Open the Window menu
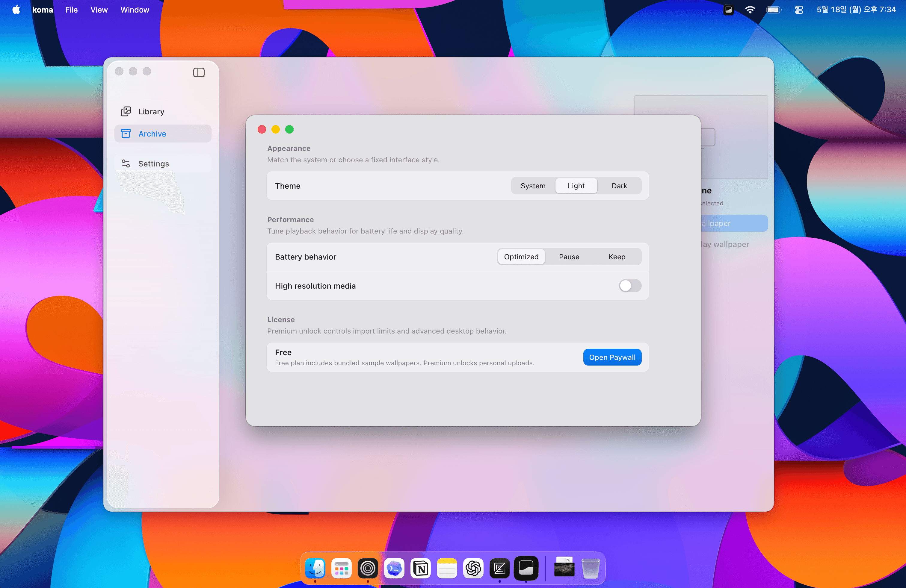906x588 pixels. click(x=135, y=10)
